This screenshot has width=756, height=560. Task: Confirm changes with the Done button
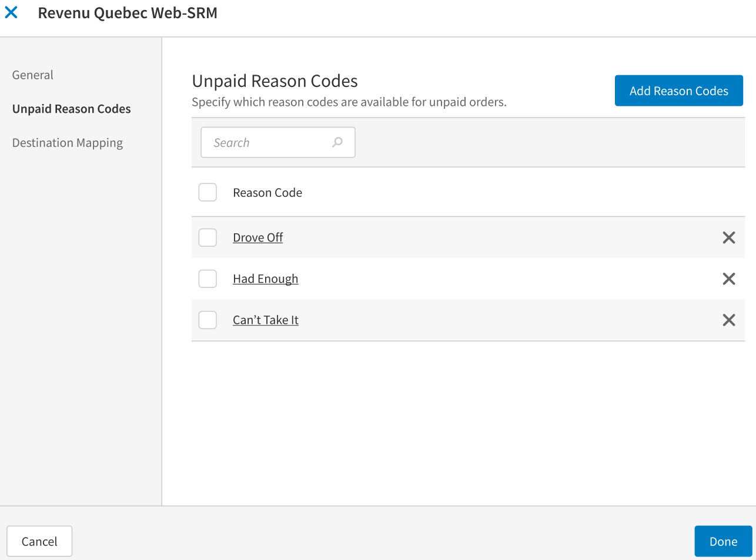click(x=723, y=541)
